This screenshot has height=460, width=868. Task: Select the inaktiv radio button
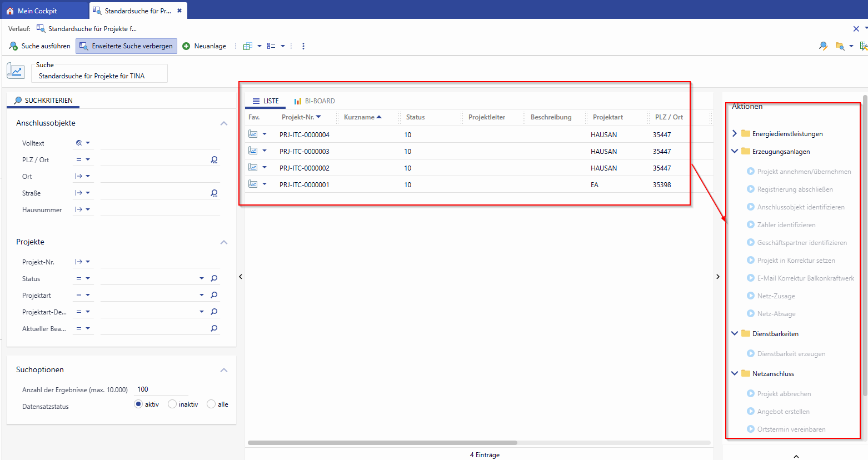click(172, 404)
